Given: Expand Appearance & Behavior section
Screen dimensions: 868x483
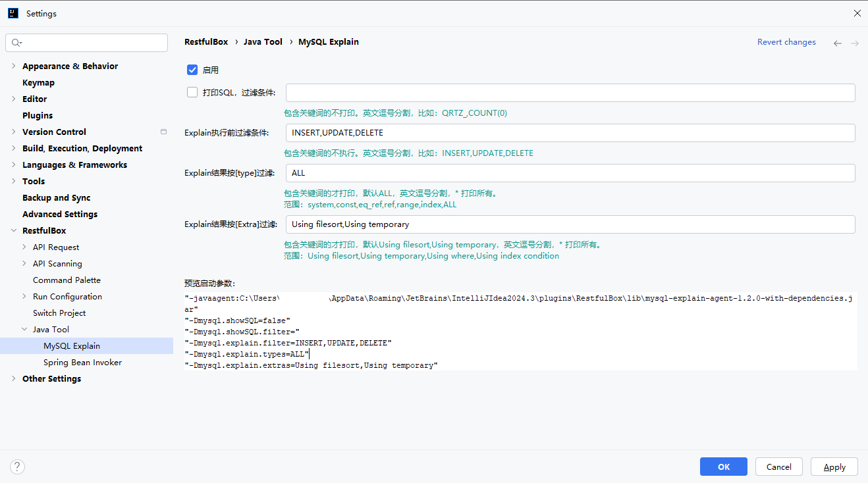Looking at the screenshot, I should [14, 66].
